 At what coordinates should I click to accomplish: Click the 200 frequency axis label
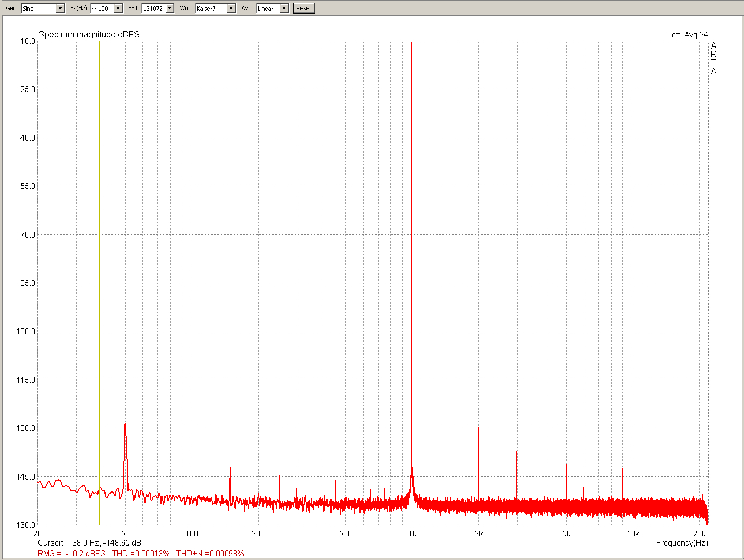pyautogui.click(x=258, y=534)
